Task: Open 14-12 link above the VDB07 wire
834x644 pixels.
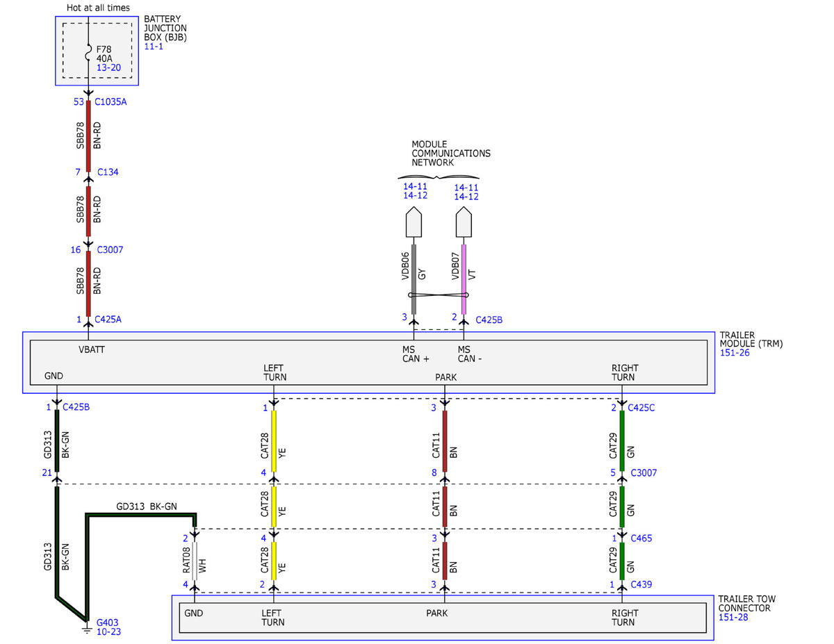Action: (x=466, y=197)
